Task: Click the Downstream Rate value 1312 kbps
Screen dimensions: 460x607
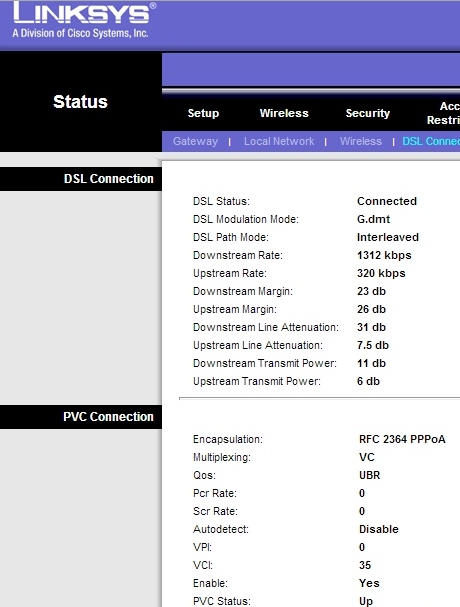Action: pyautogui.click(x=384, y=255)
